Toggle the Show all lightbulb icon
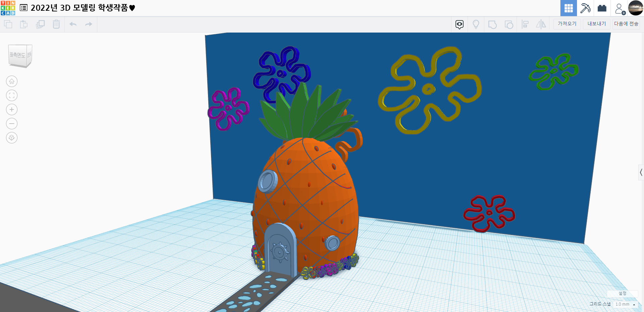This screenshot has width=644, height=312. pos(476,24)
